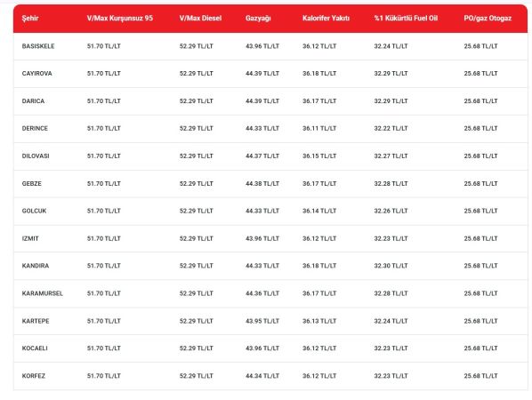
Task: Select the DARICA row label
Action: pos(33,101)
